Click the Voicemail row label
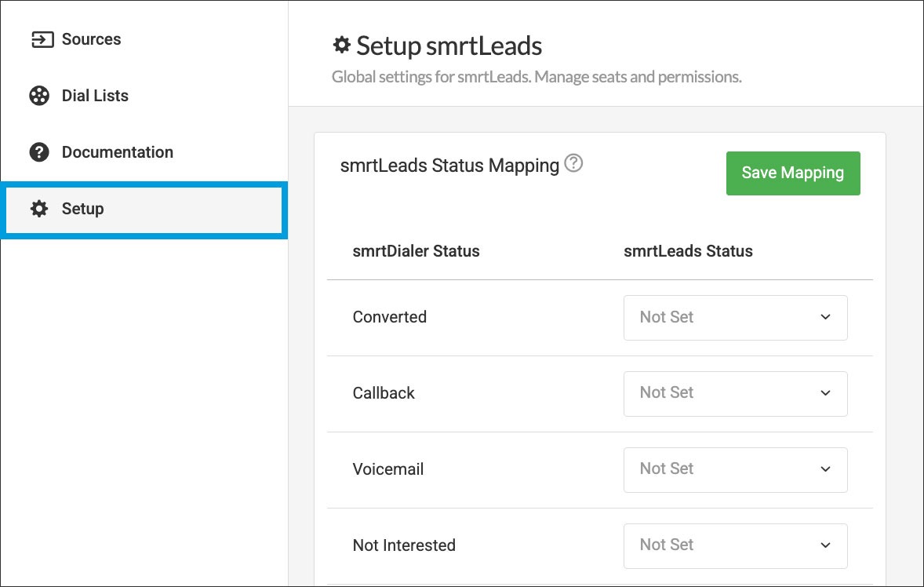The width and height of the screenshot is (924, 587). click(388, 469)
